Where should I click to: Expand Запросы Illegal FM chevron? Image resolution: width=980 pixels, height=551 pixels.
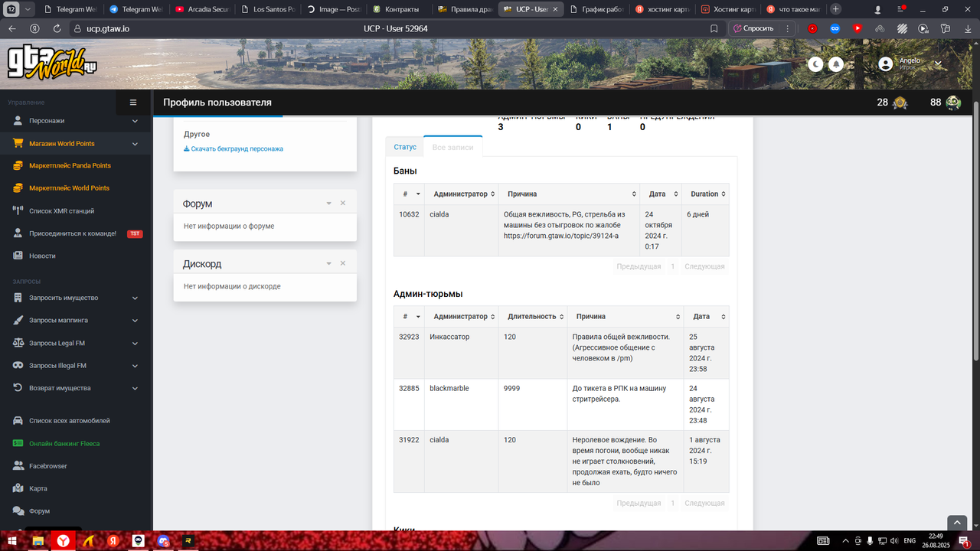click(x=135, y=365)
